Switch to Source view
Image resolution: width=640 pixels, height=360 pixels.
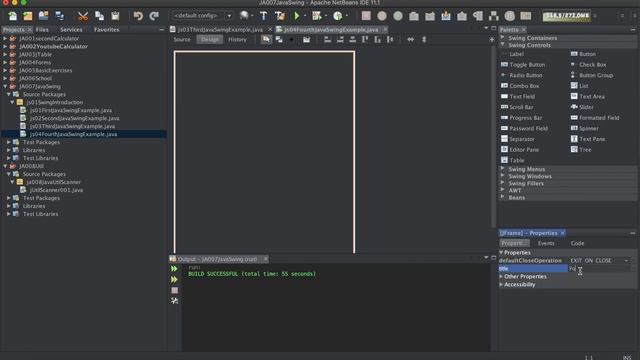pyautogui.click(x=182, y=39)
